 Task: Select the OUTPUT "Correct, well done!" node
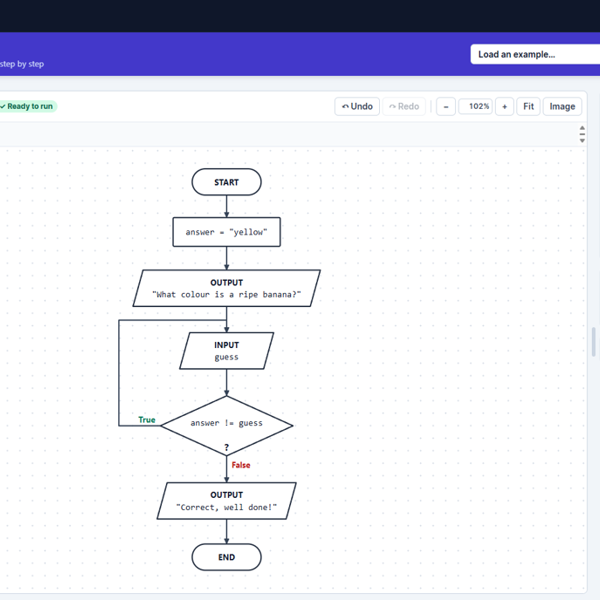[227, 501]
